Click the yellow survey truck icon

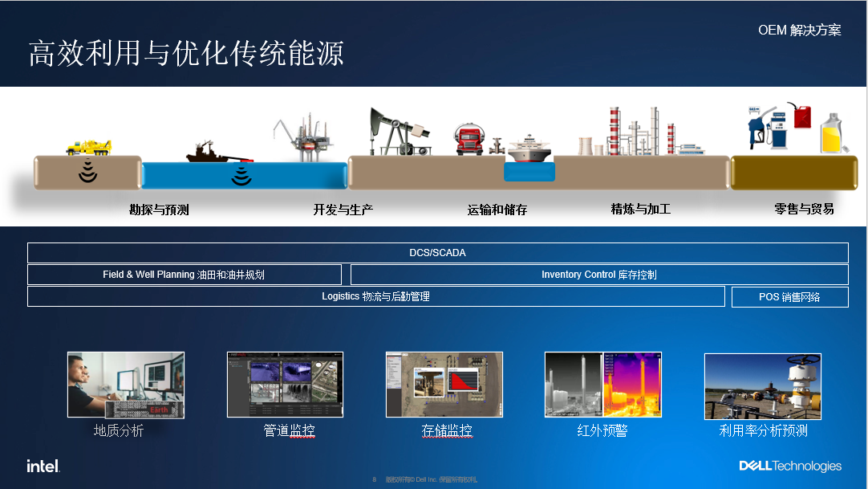tap(89, 147)
